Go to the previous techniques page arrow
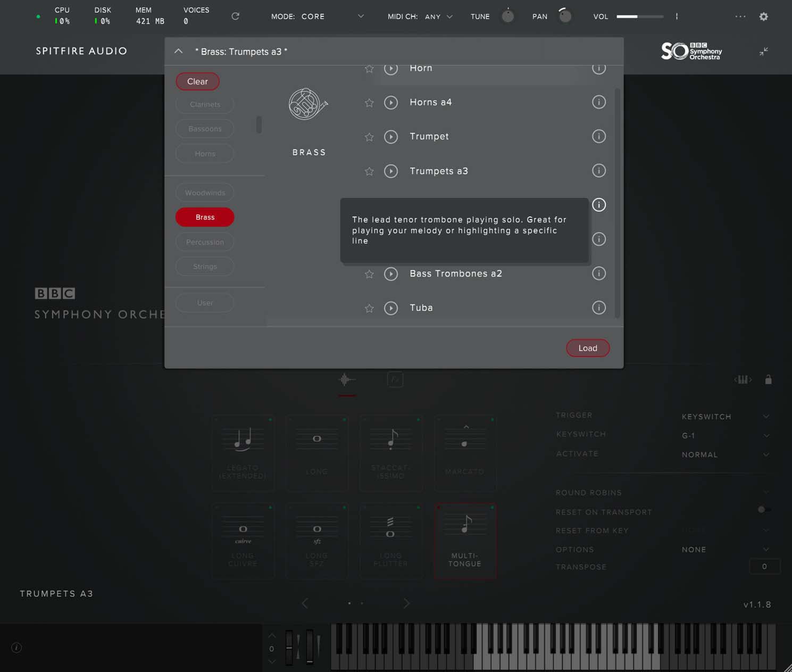Viewport: 792px width, 672px height. pos(305,603)
